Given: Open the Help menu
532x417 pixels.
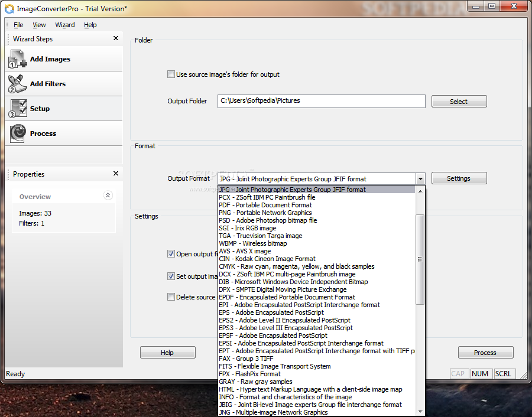Looking at the screenshot, I should 90,25.
